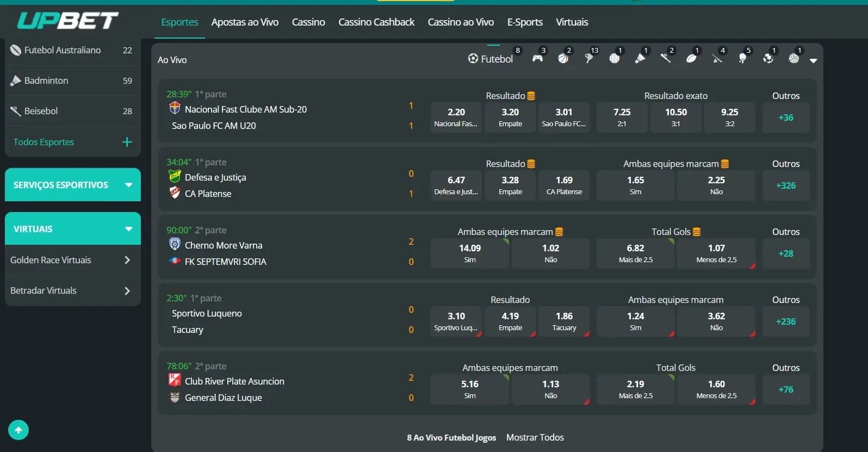Click the General Diaz Luque team crest
The image size is (868, 452).
[175, 397]
